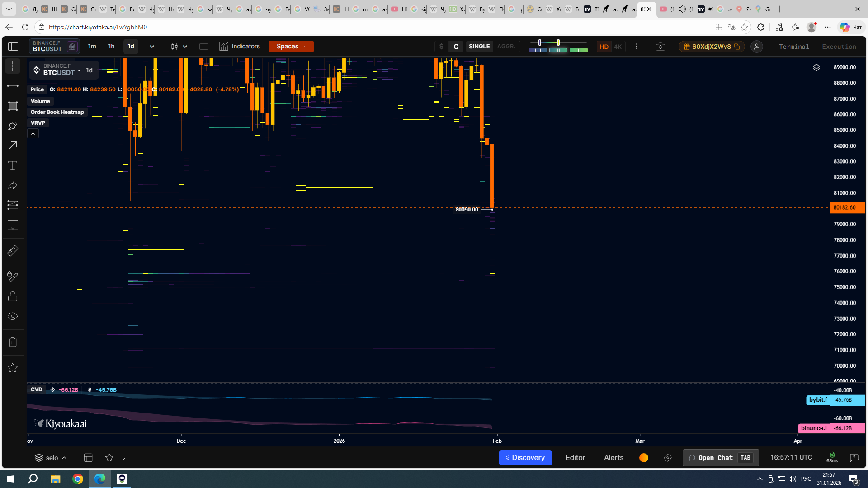
Task: Open the Spaces dropdown
Action: (291, 47)
